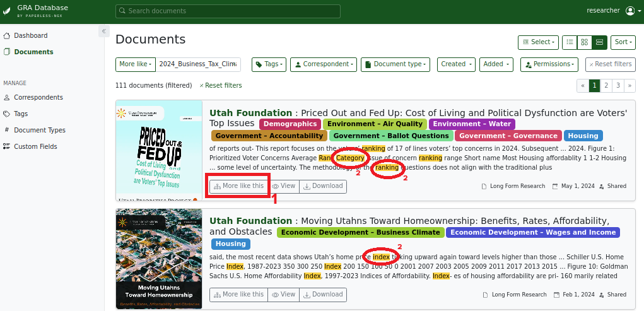Go to Dashboard in sidebar
Image resolution: width=644 pixels, height=311 pixels.
click(30, 36)
